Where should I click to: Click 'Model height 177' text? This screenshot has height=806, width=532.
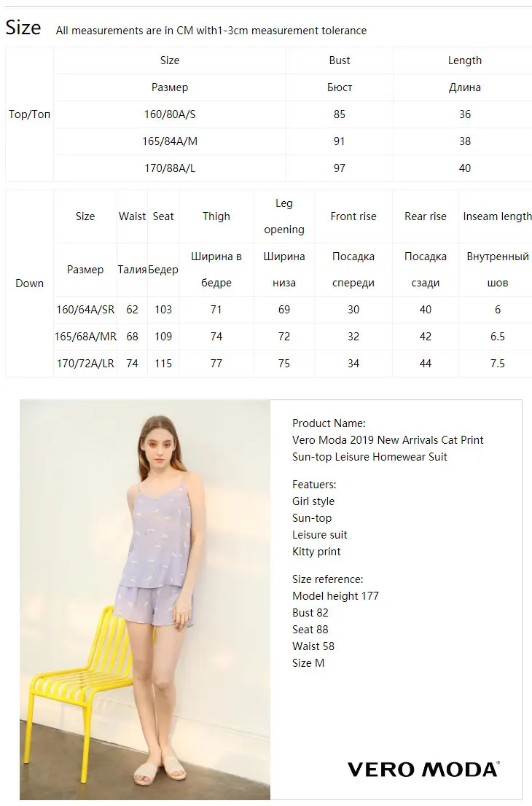(336, 596)
